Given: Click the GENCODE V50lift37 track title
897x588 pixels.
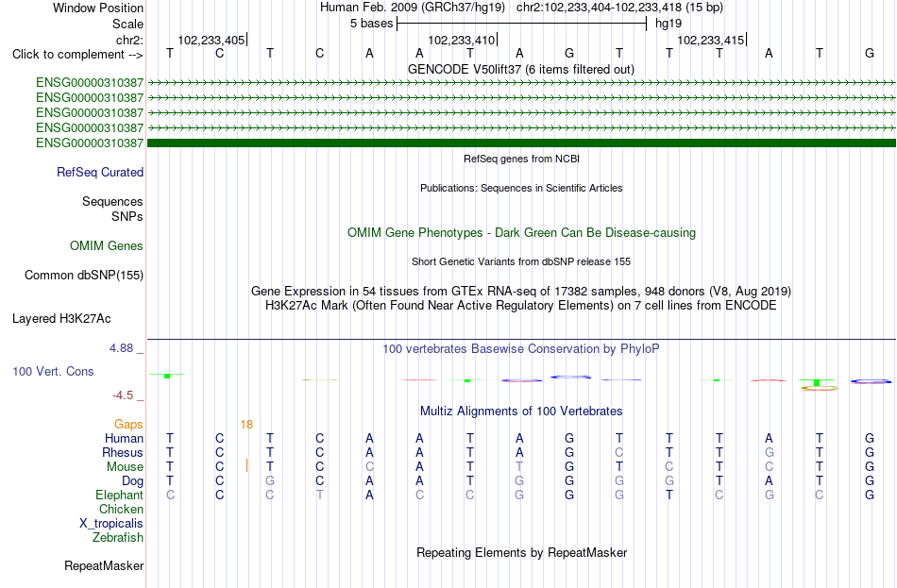Looking at the screenshot, I should (521, 70).
